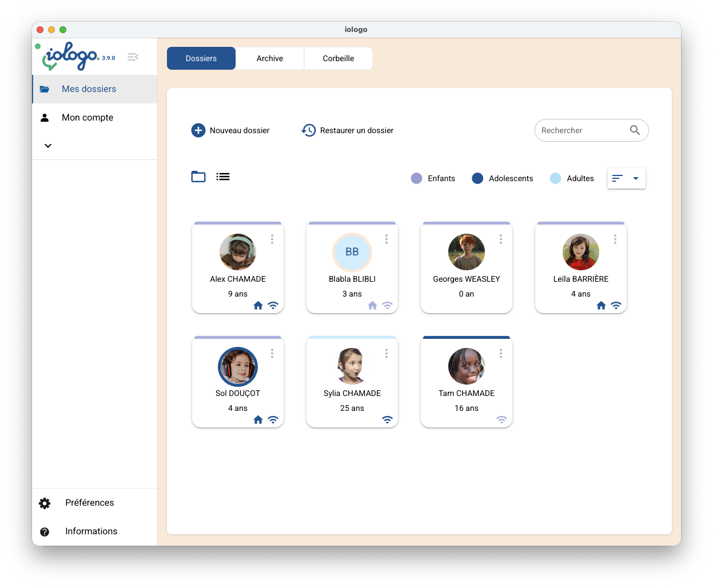Switch to the Archive tab
The width and height of the screenshot is (713, 588).
point(270,58)
